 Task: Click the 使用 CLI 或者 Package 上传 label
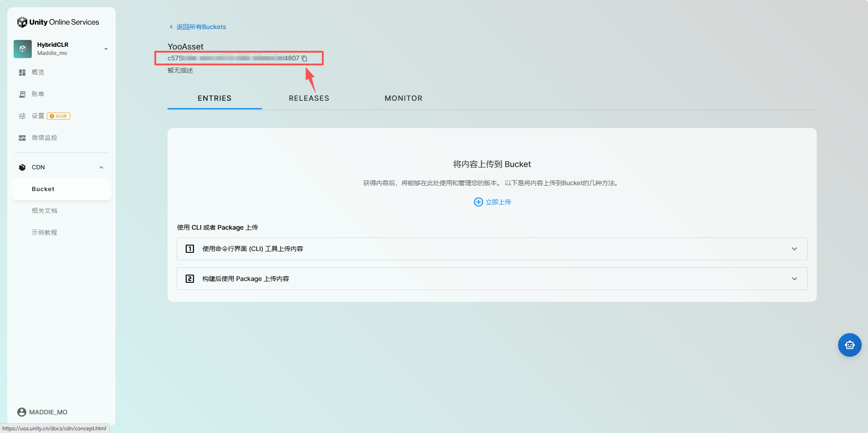[x=217, y=227]
